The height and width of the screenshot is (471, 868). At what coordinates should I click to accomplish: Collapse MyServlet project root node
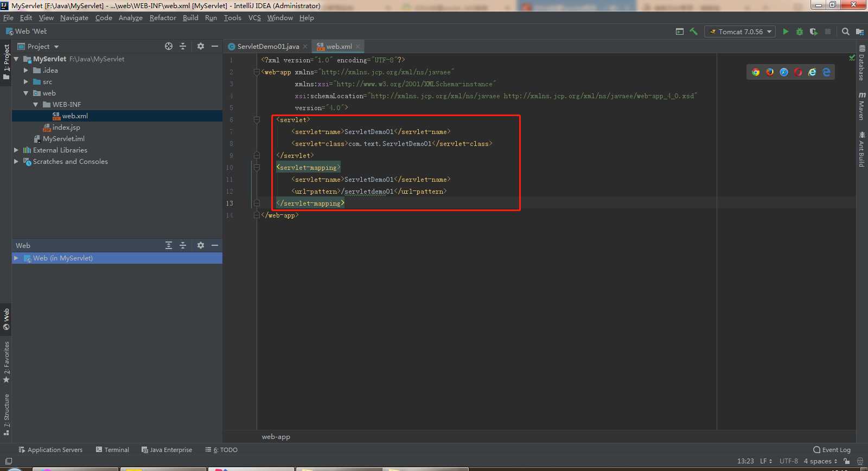click(x=16, y=59)
